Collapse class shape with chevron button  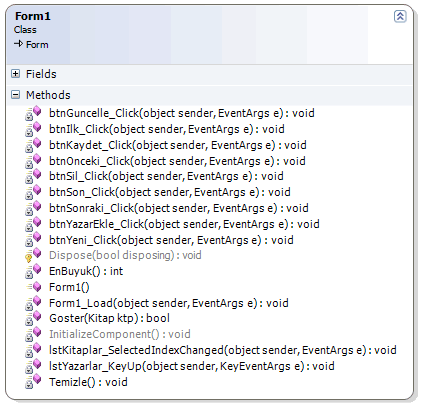pyautogui.click(x=400, y=16)
